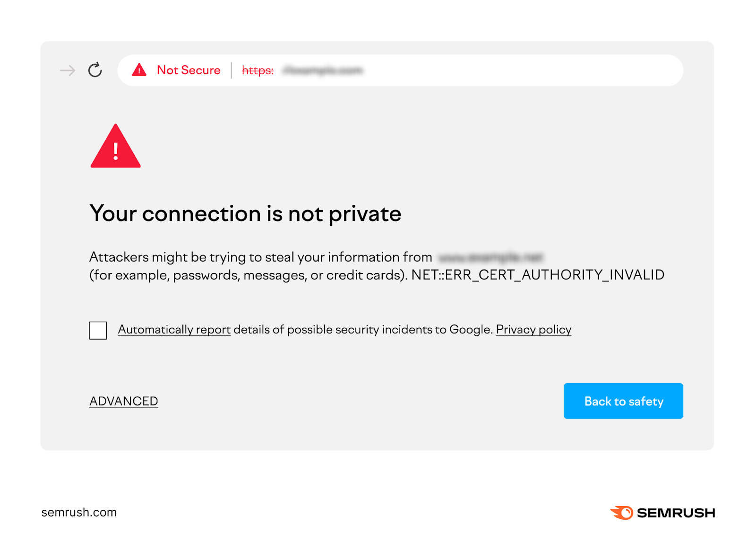This screenshot has width=756, height=533.
Task: Check the box next to security incident reporting
Action: coord(98,330)
